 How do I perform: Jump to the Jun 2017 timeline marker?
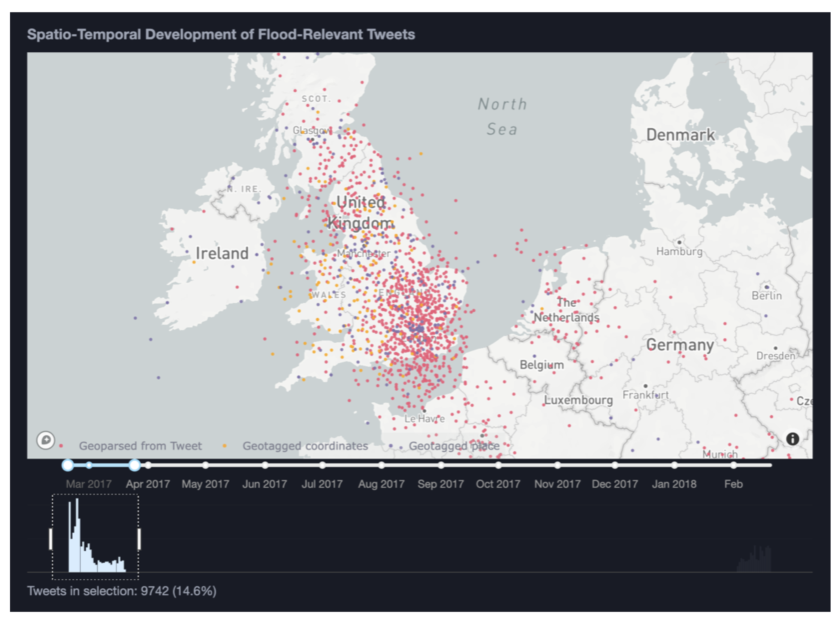[x=265, y=465]
